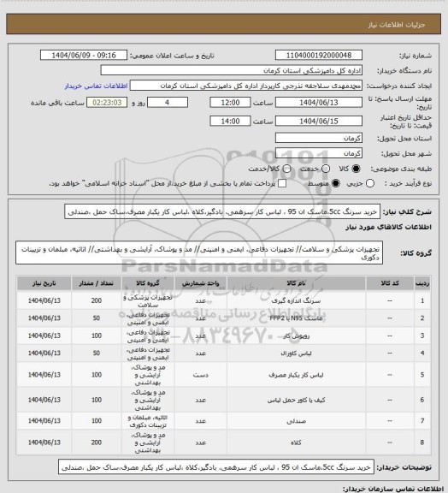Click the item name روپوش کار
This screenshot has height=493, width=448.
[x=296, y=336]
